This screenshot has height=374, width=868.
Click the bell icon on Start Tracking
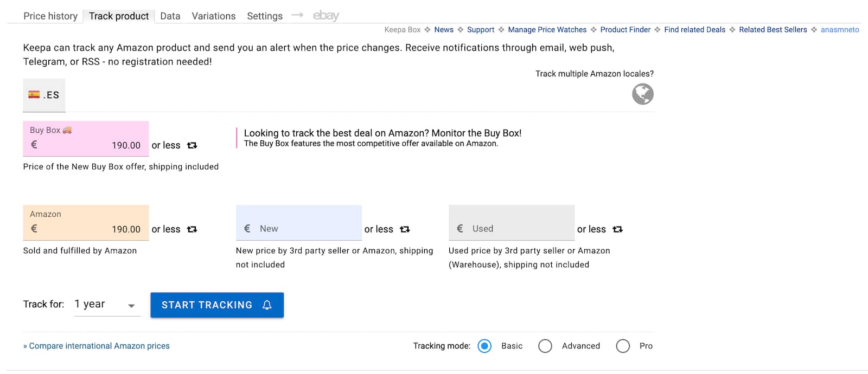[x=267, y=305]
